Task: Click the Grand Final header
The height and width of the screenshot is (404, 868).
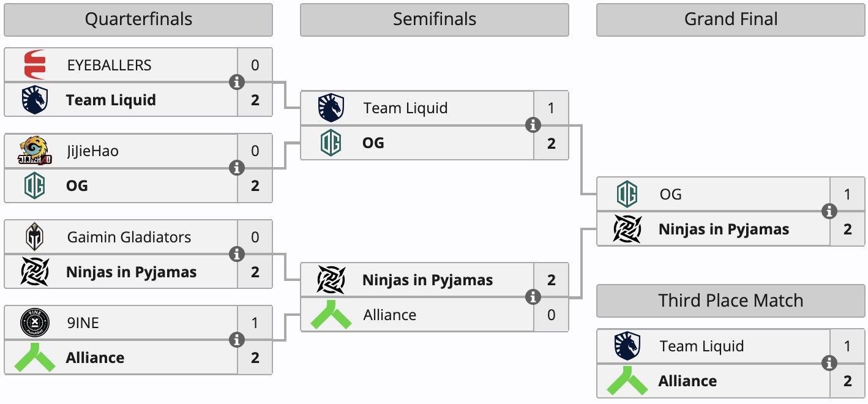Action: (x=731, y=20)
